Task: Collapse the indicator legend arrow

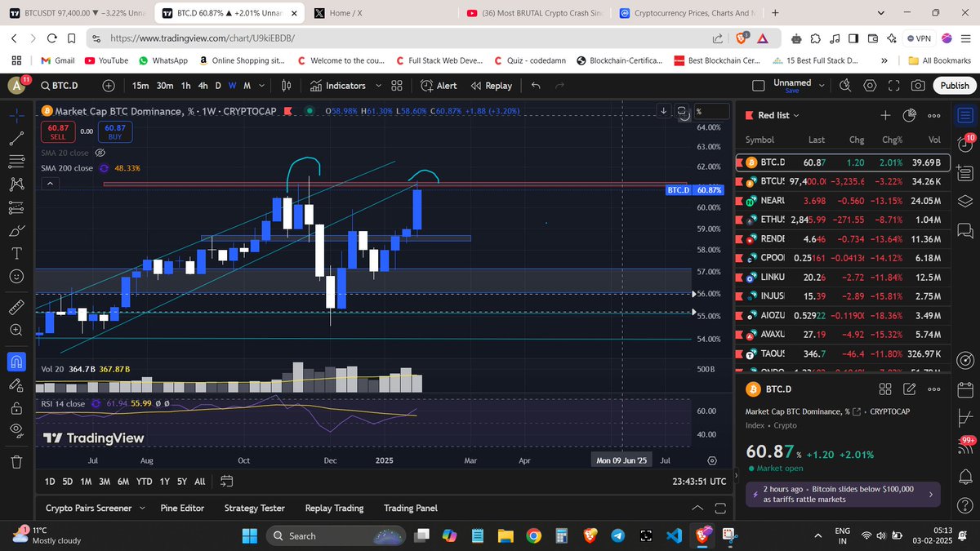Action: click(x=50, y=184)
